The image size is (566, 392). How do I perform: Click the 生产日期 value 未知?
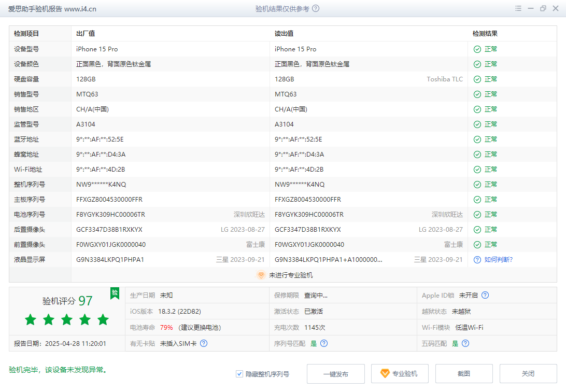(x=166, y=296)
